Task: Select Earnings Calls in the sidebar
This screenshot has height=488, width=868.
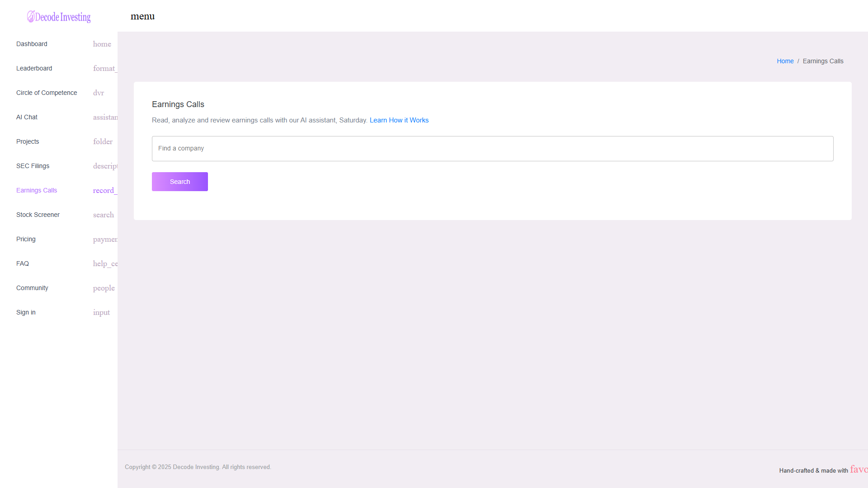Action: coord(37,190)
